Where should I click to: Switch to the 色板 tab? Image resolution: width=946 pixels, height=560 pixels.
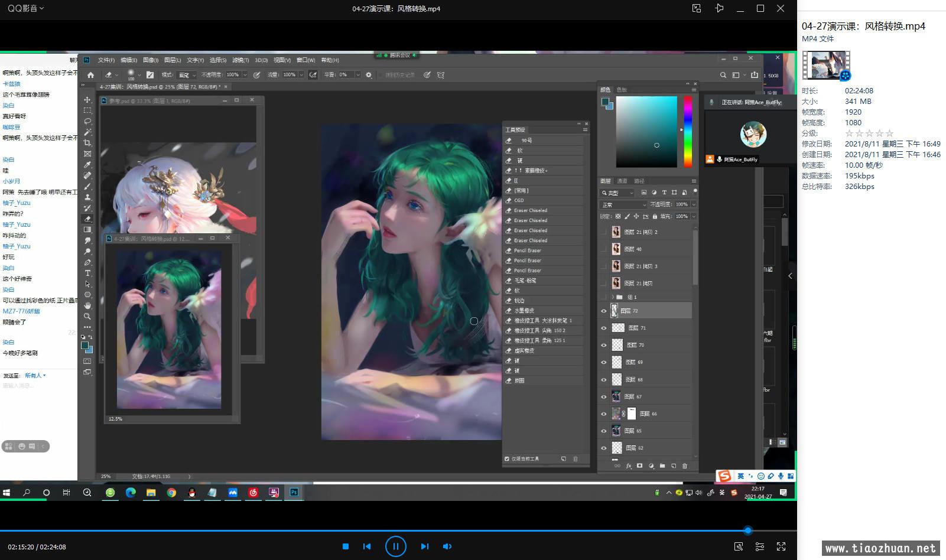tap(622, 90)
